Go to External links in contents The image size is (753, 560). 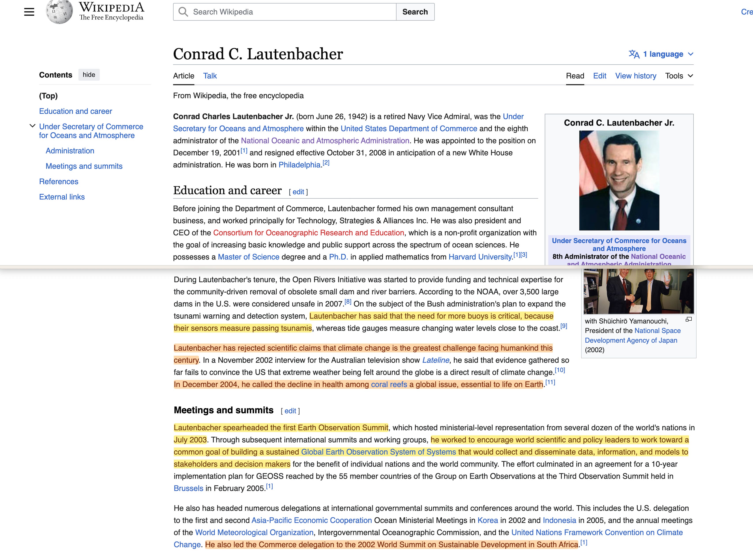click(62, 197)
